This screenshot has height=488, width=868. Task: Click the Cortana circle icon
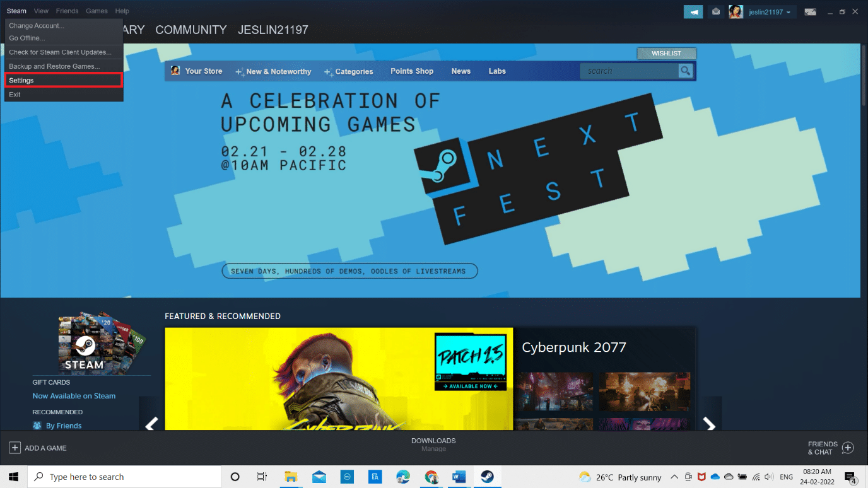(235, 477)
